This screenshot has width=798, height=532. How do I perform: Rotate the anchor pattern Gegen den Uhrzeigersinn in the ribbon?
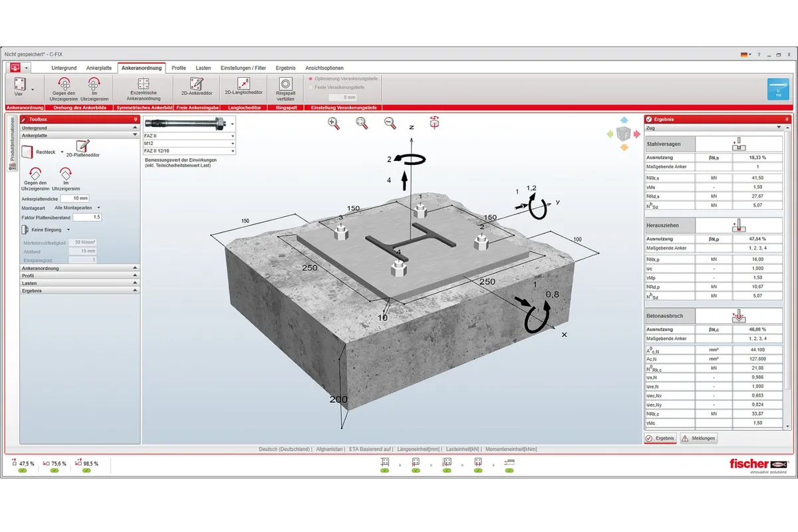click(x=64, y=88)
